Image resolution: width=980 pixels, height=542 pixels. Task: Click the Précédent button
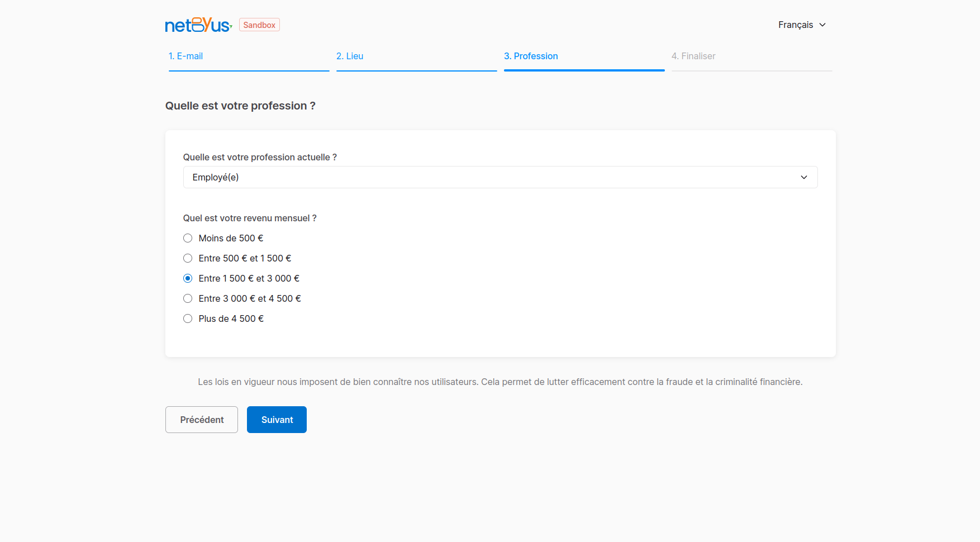pyautogui.click(x=202, y=420)
